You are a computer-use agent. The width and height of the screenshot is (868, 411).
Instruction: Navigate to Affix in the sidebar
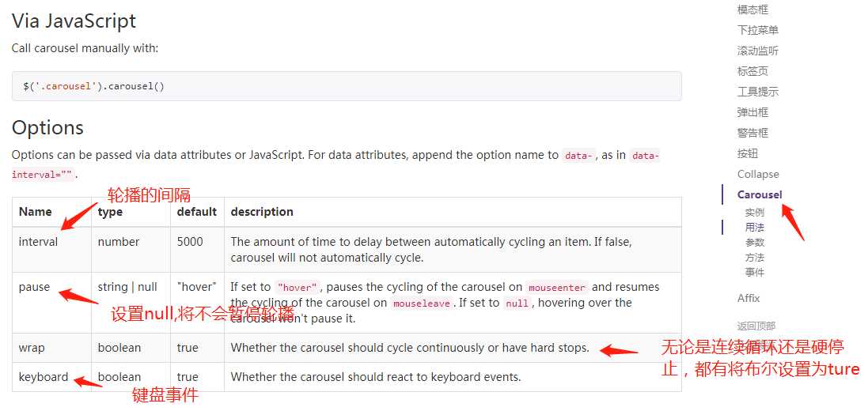749,298
